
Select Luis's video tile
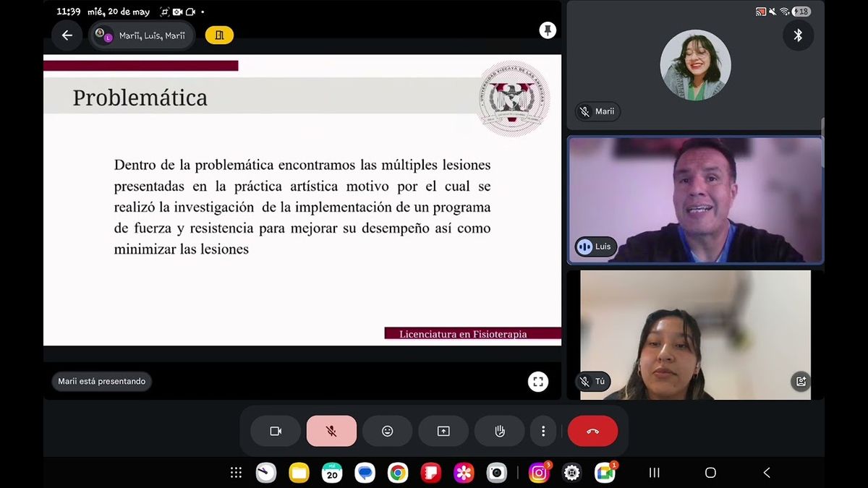pyautogui.click(x=695, y=200)
